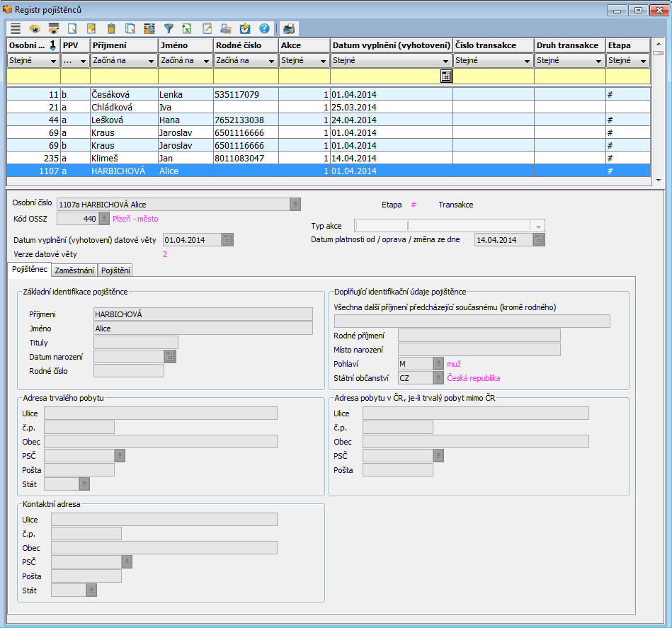Screen dimensions: 672x628
Task: Click the copy record toolbar icon
Action: [x=130, y=28]
